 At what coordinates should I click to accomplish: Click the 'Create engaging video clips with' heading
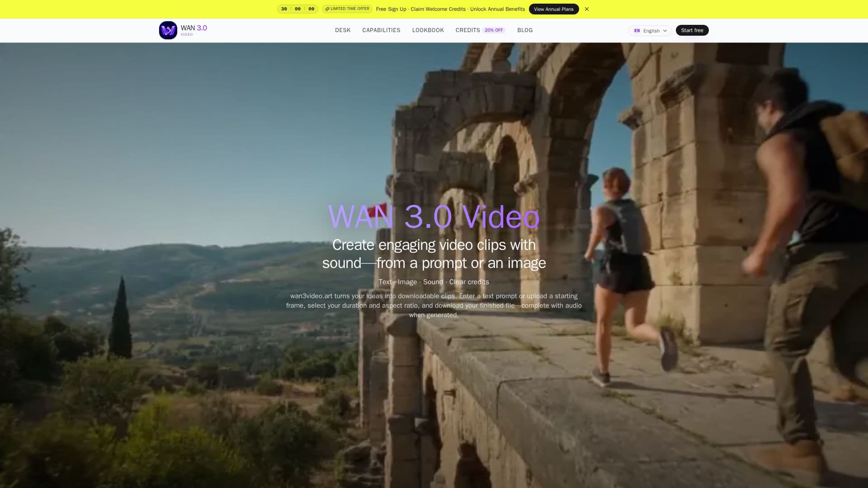coord(434,245)
